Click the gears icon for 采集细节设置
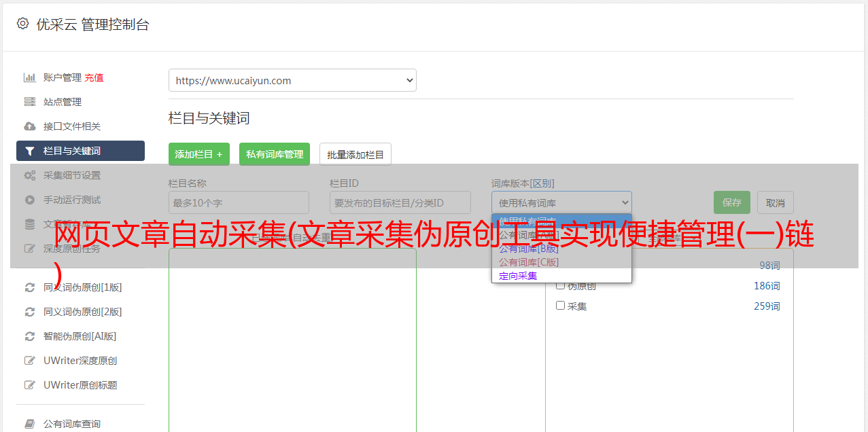Screen dimensions: 868x432 (29, 175)
